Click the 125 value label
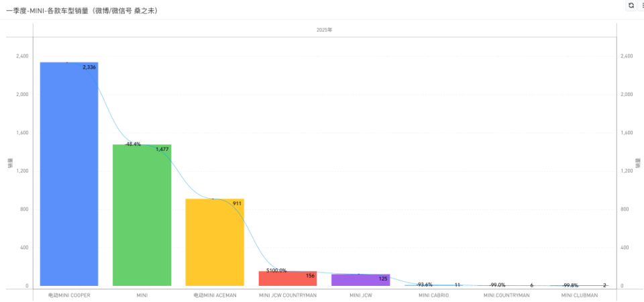The image size is (644, 302). (383, 279)
